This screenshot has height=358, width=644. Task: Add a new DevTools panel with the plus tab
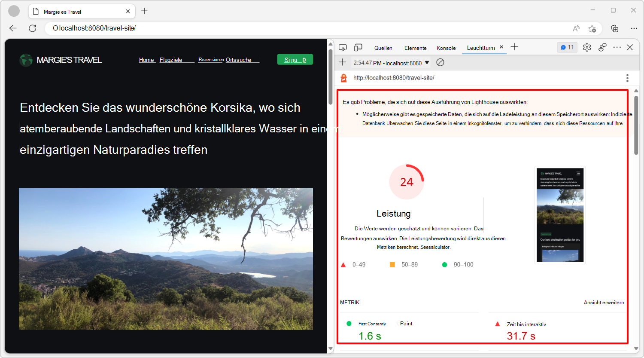click(514, 47)
